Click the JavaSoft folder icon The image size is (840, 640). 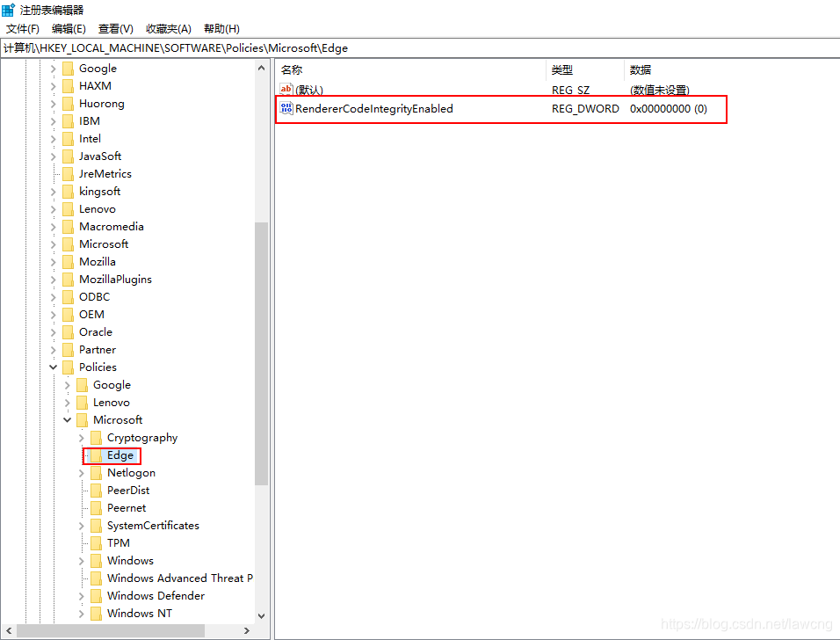(68, 156)
